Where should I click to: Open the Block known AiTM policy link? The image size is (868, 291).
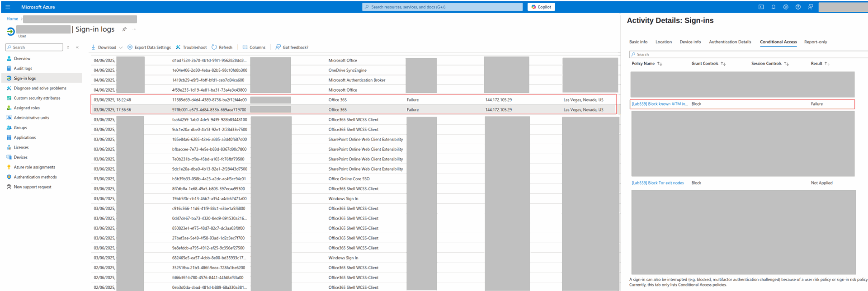click(660, 104)
